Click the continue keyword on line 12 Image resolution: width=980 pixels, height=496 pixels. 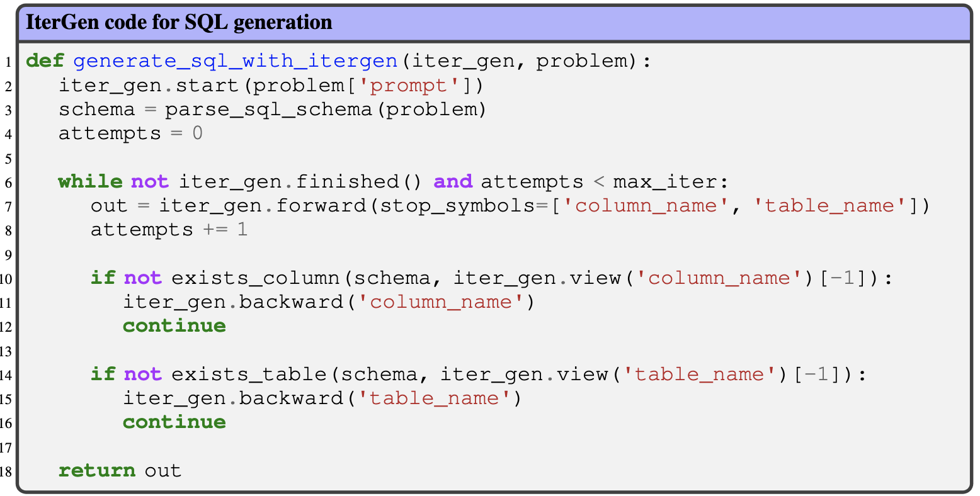click(x=174, y=326)
